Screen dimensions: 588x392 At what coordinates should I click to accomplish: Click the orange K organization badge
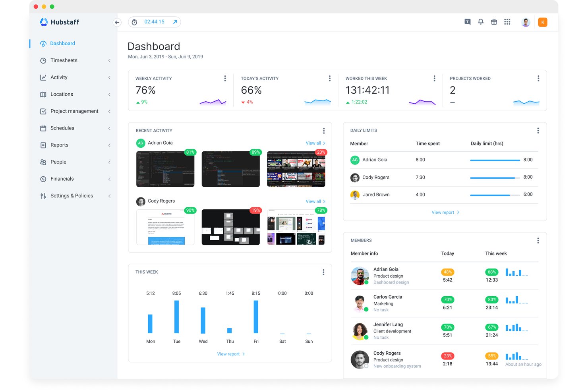coord(543,22)
